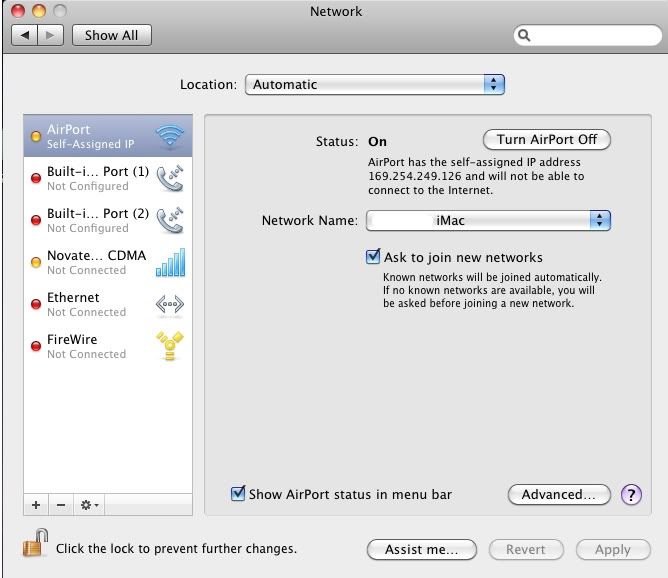The height and width of the screenshot is (578, 668).
Task: Click the Ethernet arrows icon
Action: (170, 304)
